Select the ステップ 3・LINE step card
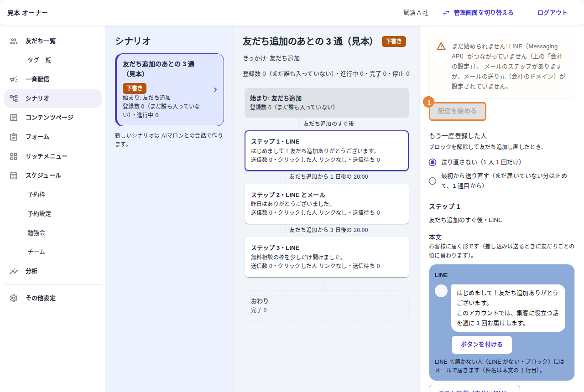Screen dimensions: 584x392 point(327,257)
